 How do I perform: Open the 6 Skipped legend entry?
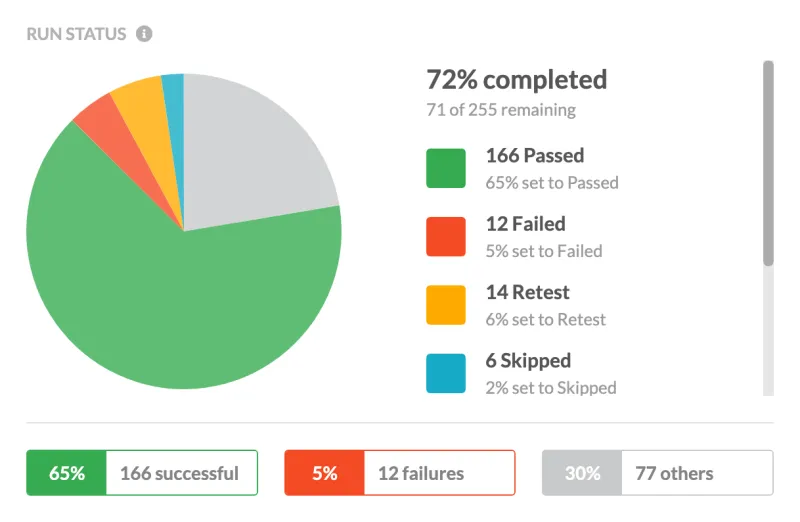pyautogui.click(x=551, y=374)
